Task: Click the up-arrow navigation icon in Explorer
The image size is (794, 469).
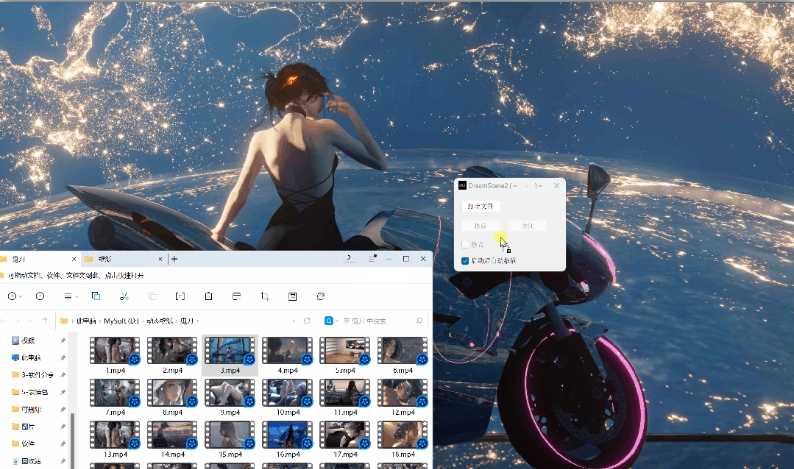Action: tap(45, 321)
